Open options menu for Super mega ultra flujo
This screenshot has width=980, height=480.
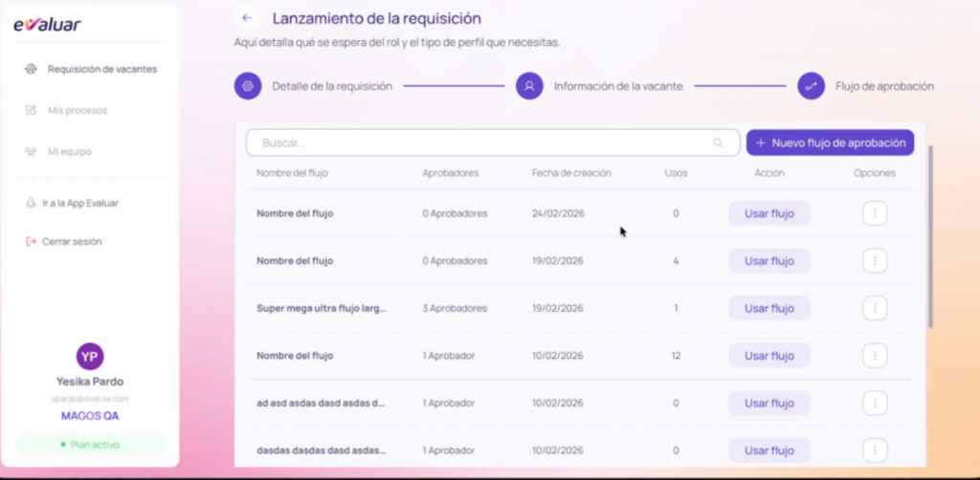pos(874,308)
